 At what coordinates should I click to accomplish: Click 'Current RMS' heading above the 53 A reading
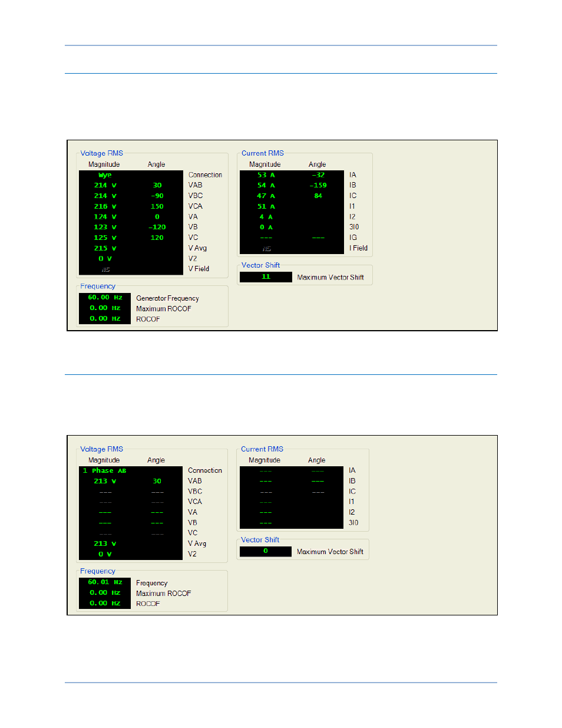pyautogui.click(x=263, y=153)
